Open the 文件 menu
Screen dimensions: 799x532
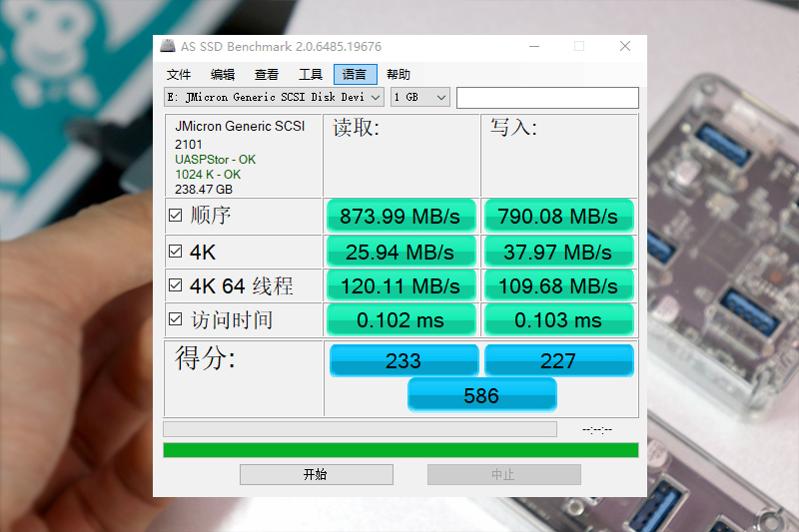click(179, 75)
